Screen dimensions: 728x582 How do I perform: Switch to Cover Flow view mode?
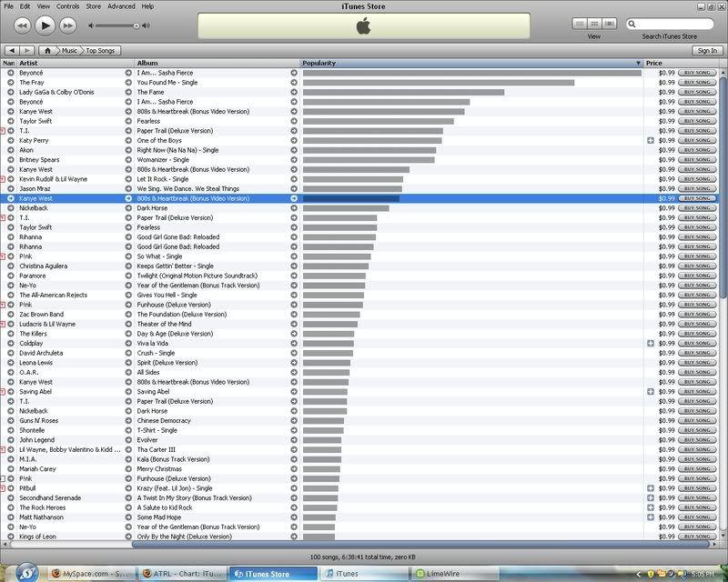[x=609, y=24]
